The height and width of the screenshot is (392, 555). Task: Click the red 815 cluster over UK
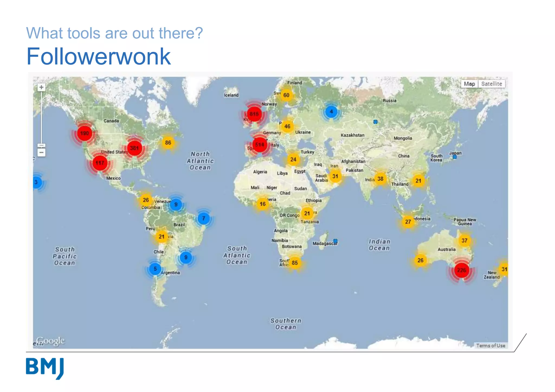click(254, 114)
